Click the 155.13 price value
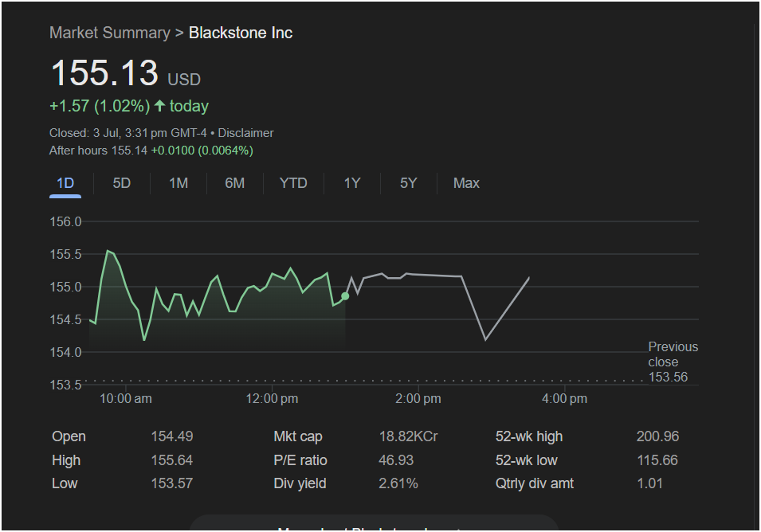 click(105, 73)
